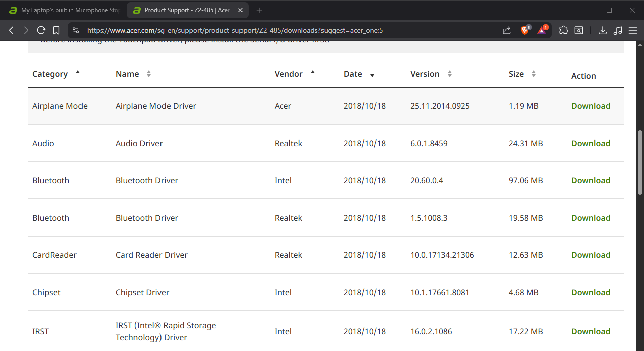Download the Chipset Driver
The image size is (644, 351).
click(591, 292)
